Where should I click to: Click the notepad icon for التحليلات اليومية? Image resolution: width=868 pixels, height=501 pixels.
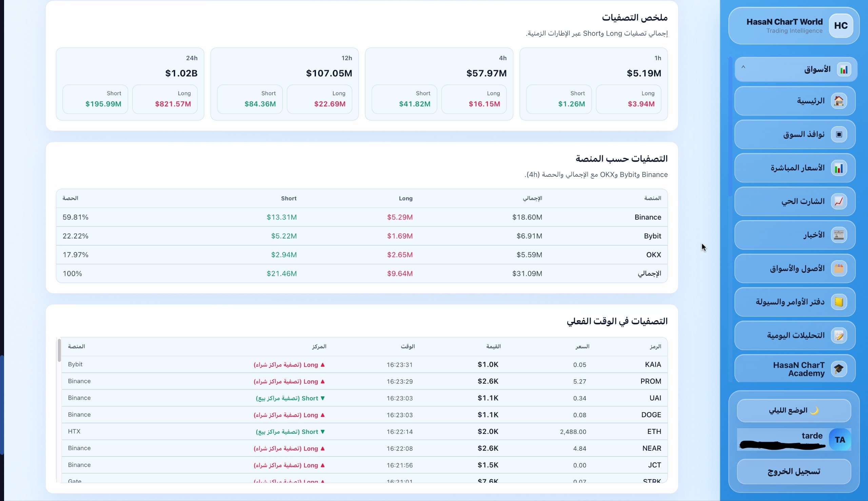pyautogui.click(x=839, y=335)
